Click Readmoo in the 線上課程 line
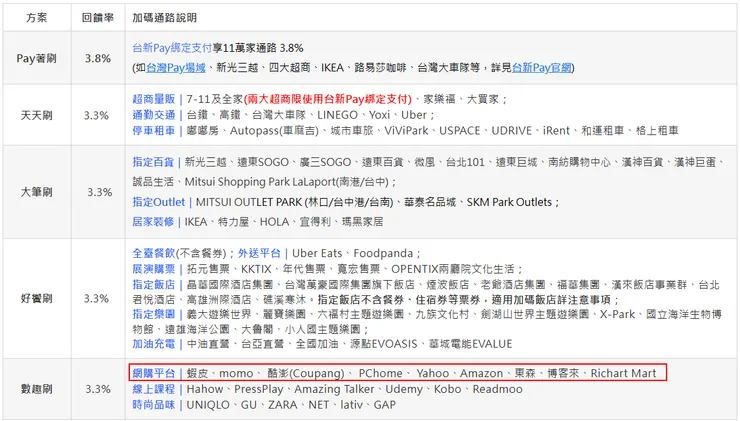This screenshot has height=421, width=740. [497, 389]
